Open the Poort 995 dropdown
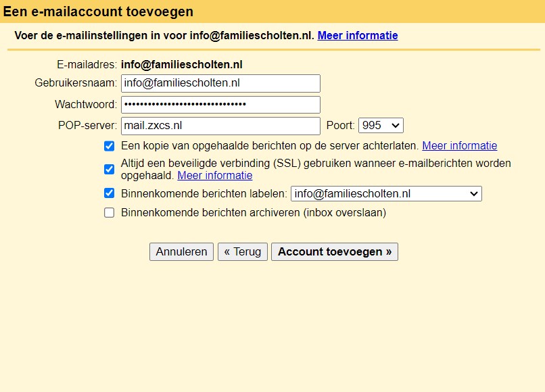Screen dimensions: 545x392 click(x=381, y=126)
